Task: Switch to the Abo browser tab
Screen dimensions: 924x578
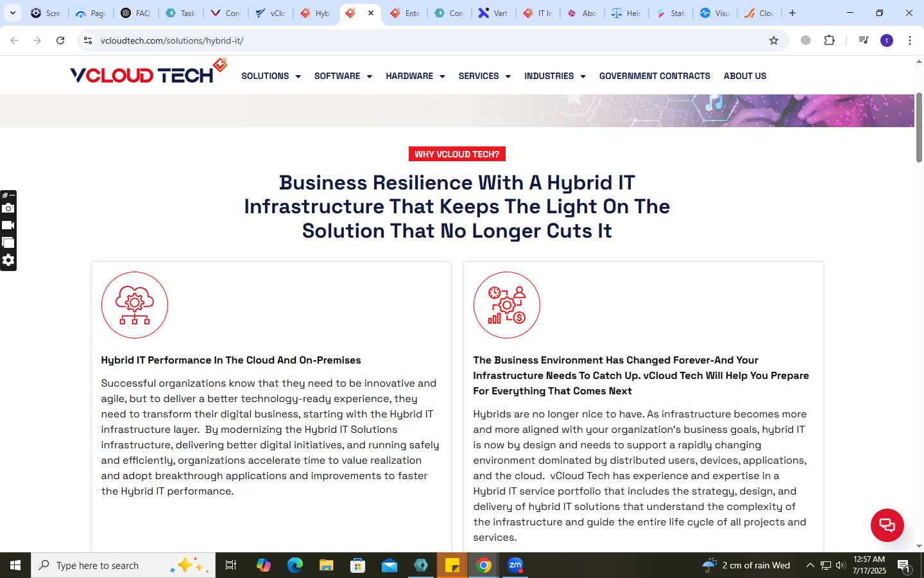Action: click(x=582, y=13)
